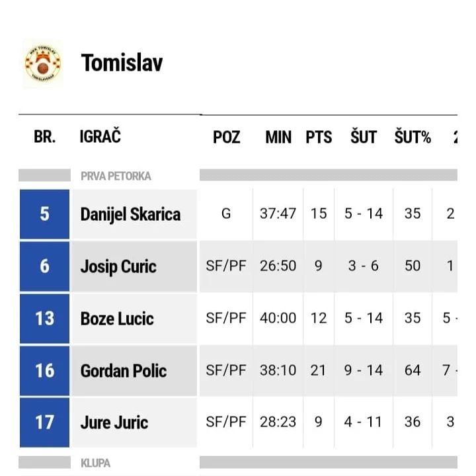Open player Boze Lucic

[117, 319]
